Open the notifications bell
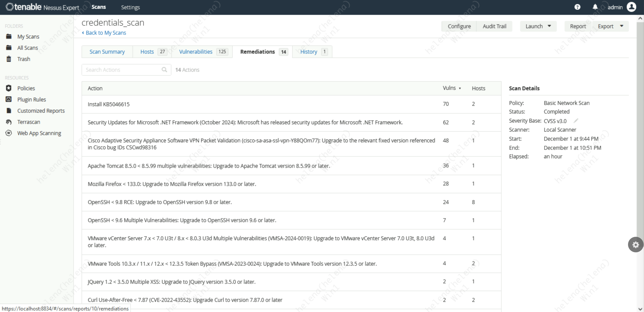 (x=595, y=7)
